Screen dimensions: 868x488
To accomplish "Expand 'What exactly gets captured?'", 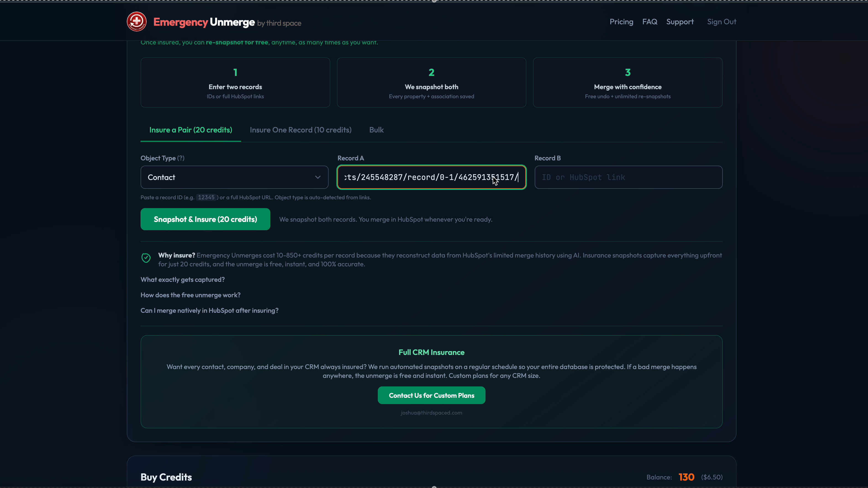I will click(x=183, y=280).
